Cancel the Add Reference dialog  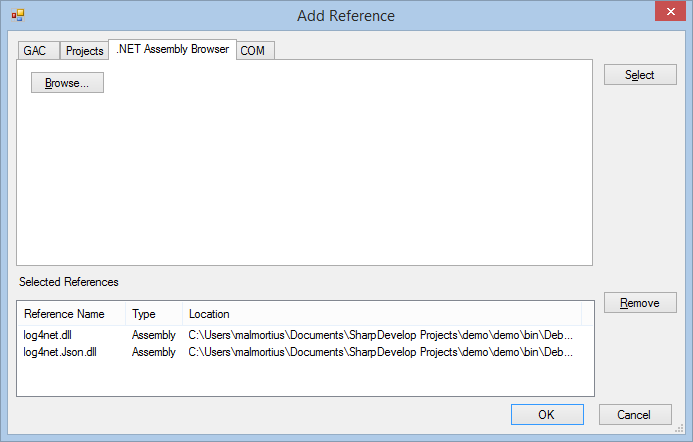(634, 415)
